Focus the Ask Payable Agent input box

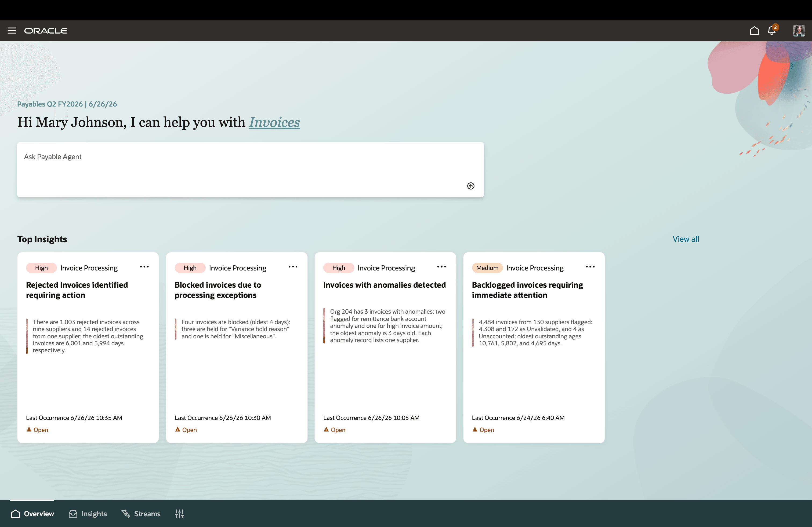click(x=251, y=169)
